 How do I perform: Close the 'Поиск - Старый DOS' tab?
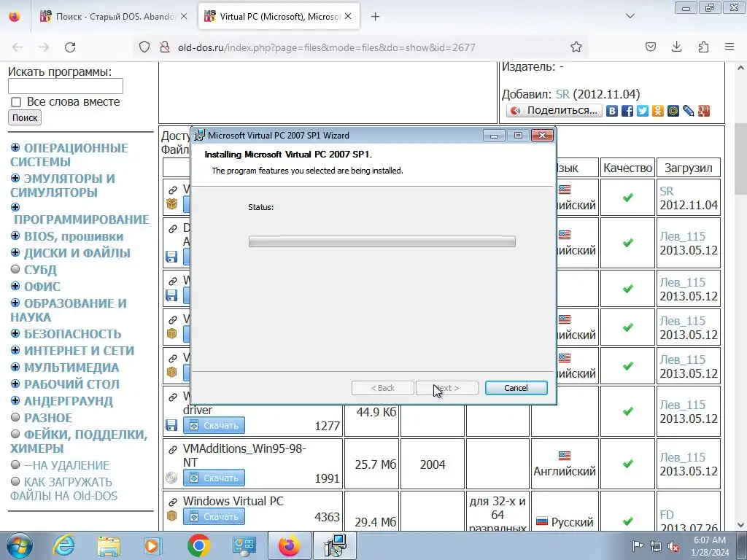(x=184, y=17)
